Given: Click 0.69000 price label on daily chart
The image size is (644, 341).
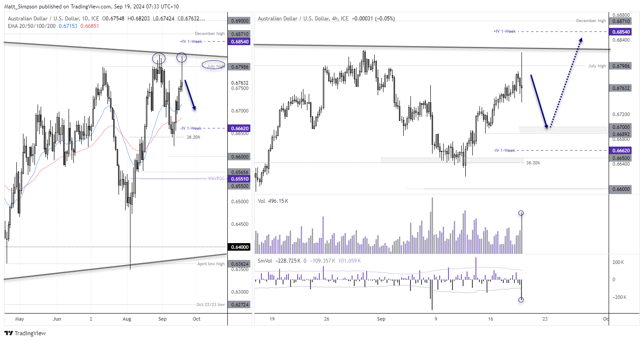Looking at the screenshot, I should pos(239,20).
